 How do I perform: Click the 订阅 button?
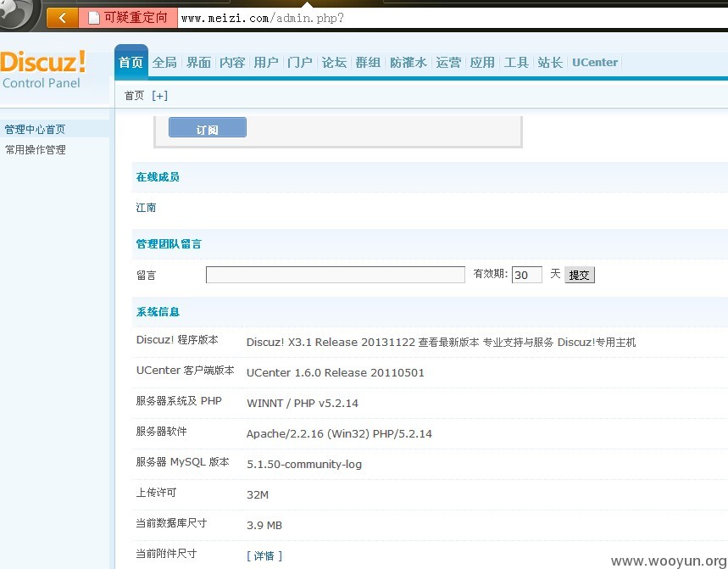tap(208, 128)
